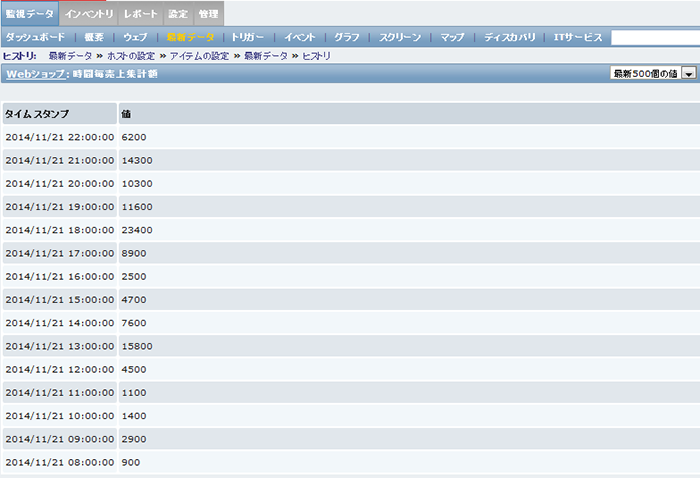Viewport: 700px width, 478px height.
Task: Go to the ITサービス submenu page
Action: (x=578, y=37)
